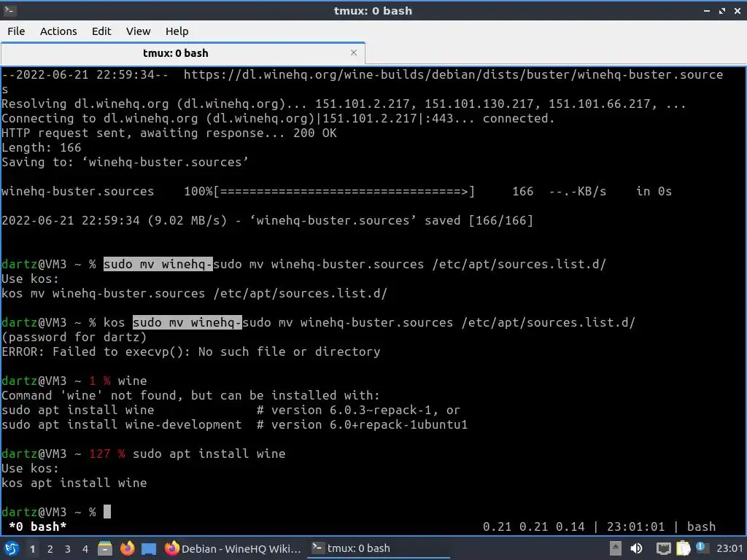Open the clipboard manager tray icon
The width and height of the screenshot is (747, 560).
pos(683,548)
